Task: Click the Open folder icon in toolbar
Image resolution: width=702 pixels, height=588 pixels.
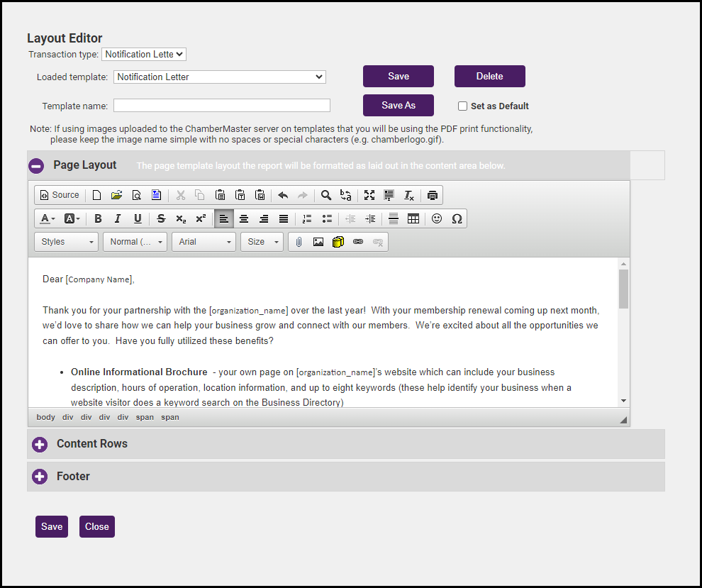Action: [x=116, y=195]
